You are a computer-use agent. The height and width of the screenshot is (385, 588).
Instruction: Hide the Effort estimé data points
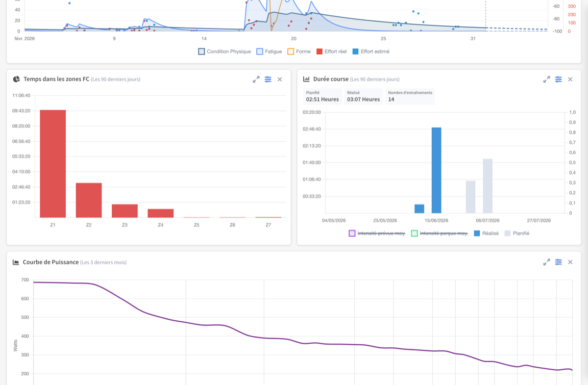371,52
